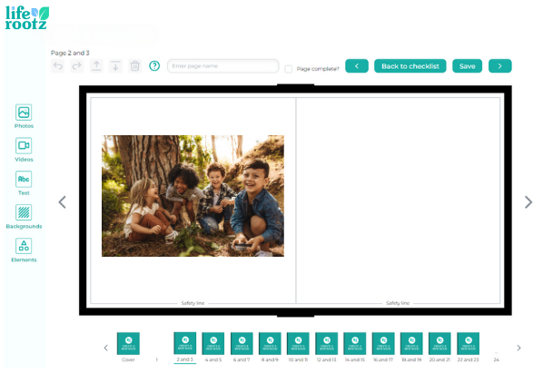Click the life rootz logo
This screenshot has width=543, height=392.
[27, 17]
